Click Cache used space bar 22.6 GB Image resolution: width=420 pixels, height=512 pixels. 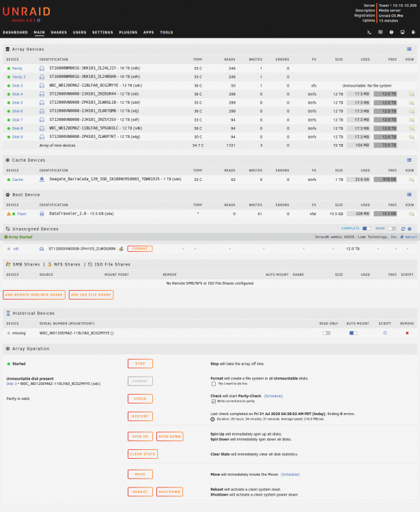pyautogui.click(x=359, y=180)
